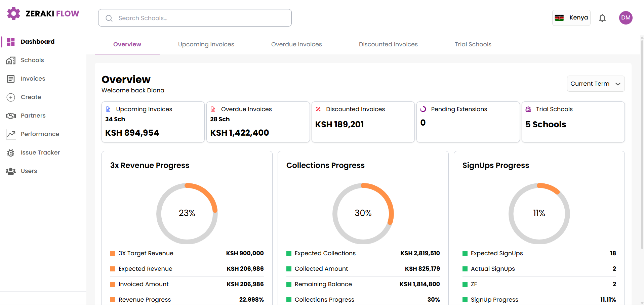Click the Discounted Invoices percent icon
644x305 pixels.
pyautogui.click(x=318, y=109)
